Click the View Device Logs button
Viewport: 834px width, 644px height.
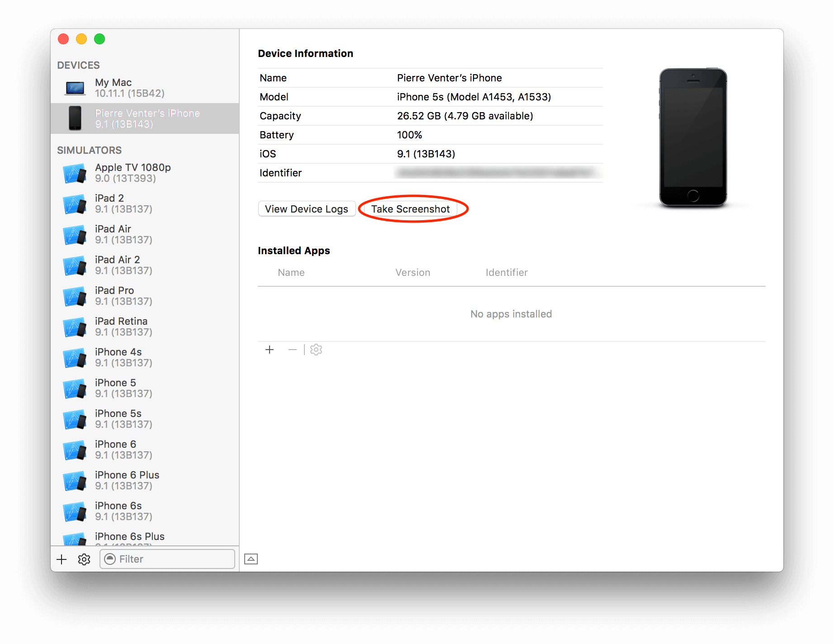[307, 208]
